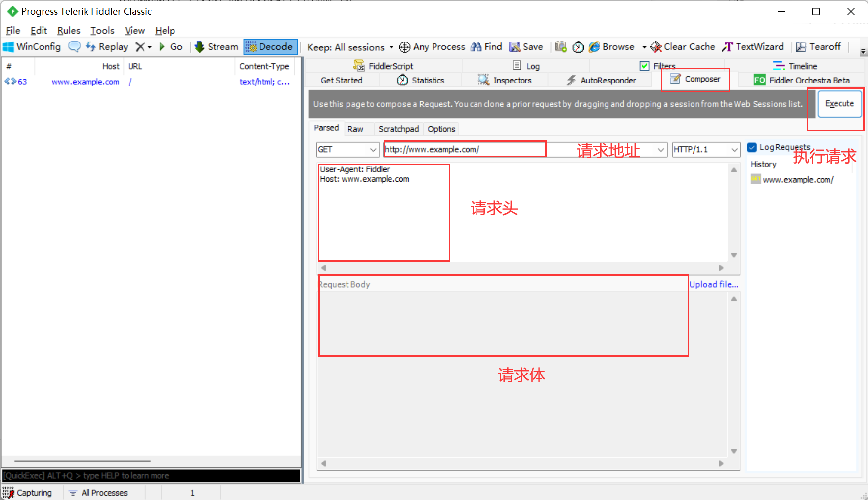The width and height of the screenshot is (868, 500).
Task: Open the Timeline tab
Action: (x=795, y=66)
